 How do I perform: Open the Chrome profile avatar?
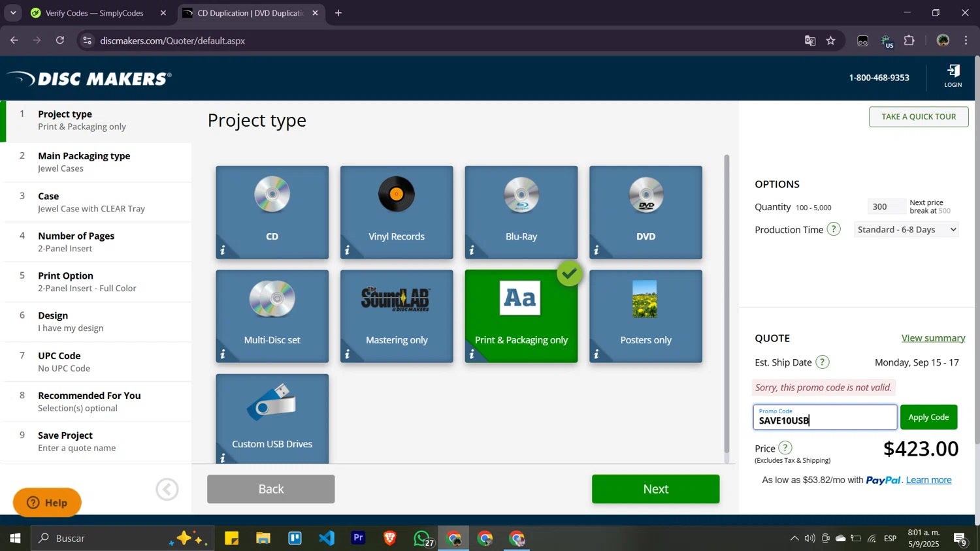[x=943, y=40]
